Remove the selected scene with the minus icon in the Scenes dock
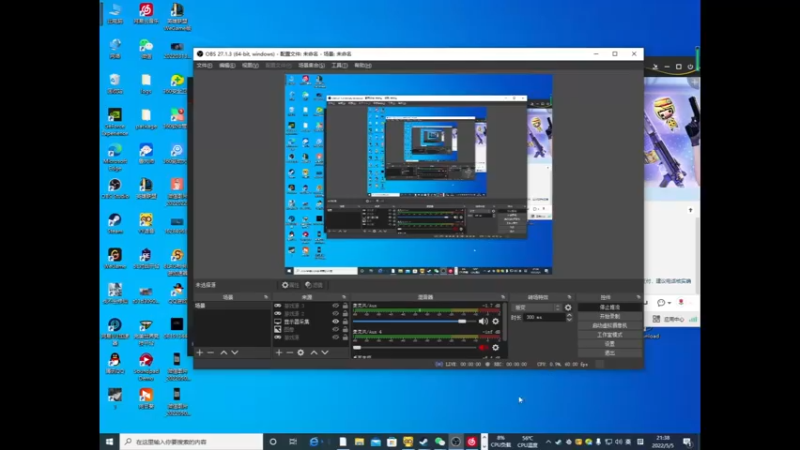Viewport: 800px width, 450px height. pyautogui.click(x=211, y=353)
